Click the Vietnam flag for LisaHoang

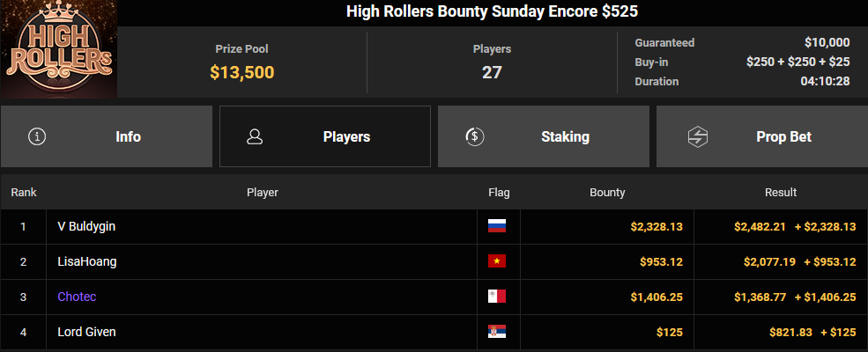point(496,261)
